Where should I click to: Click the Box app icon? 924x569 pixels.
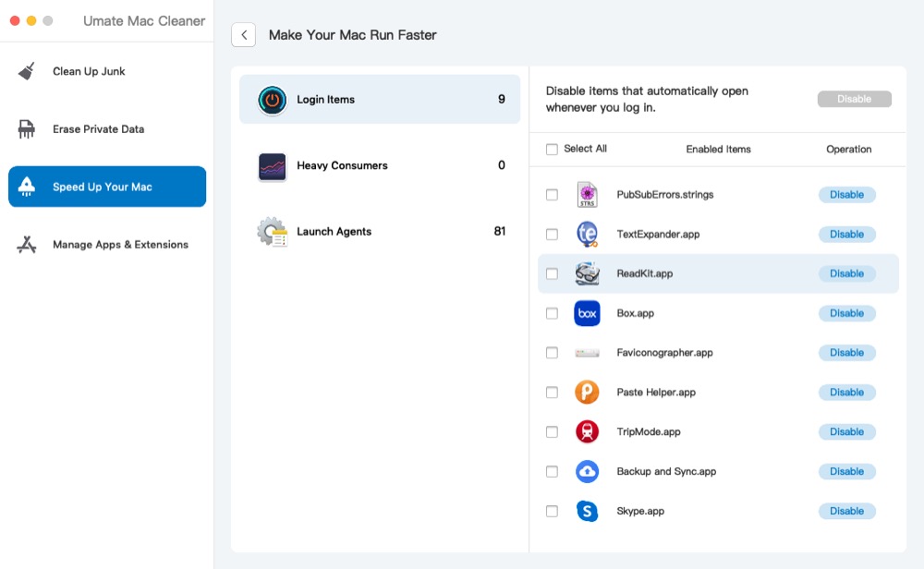(587, 313)
